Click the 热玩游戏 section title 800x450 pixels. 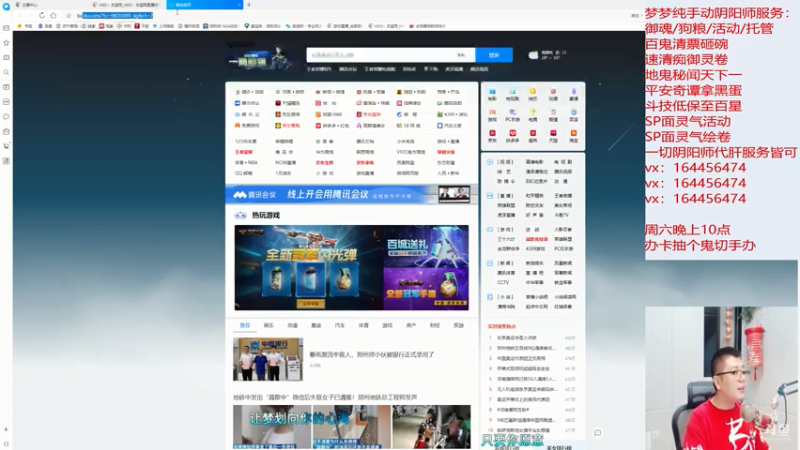pos(266,215)
